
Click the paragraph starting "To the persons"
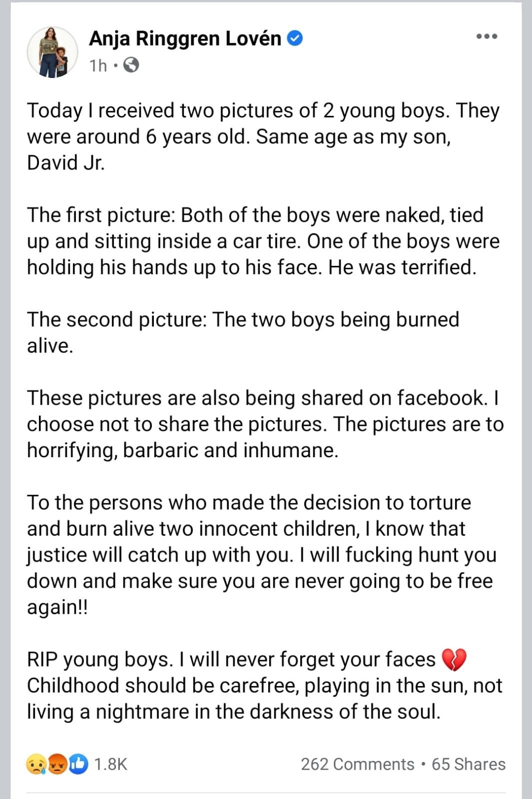point(262,555)
